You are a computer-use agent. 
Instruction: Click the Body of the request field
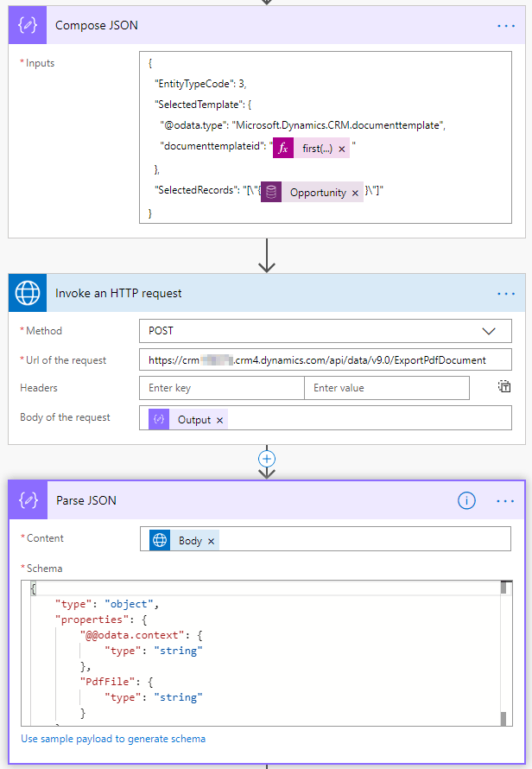coord(326,418)
